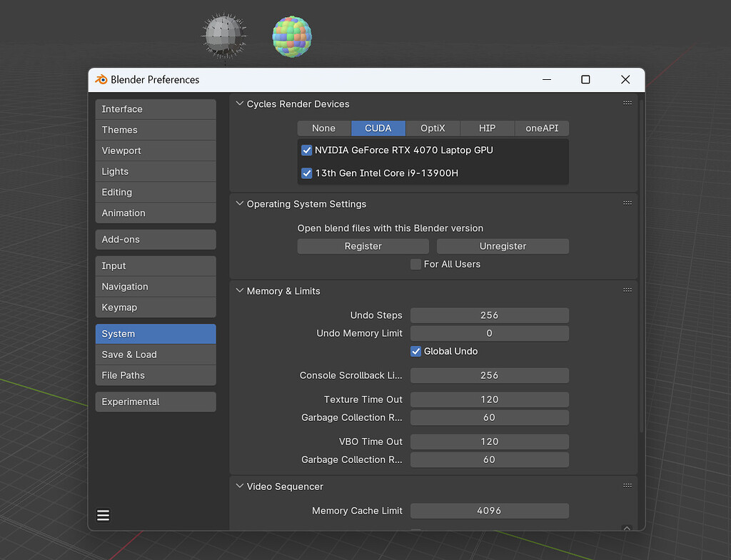Click the grip dots on Memory & Limits header
731x560 pixels.
tap(627, 290)
